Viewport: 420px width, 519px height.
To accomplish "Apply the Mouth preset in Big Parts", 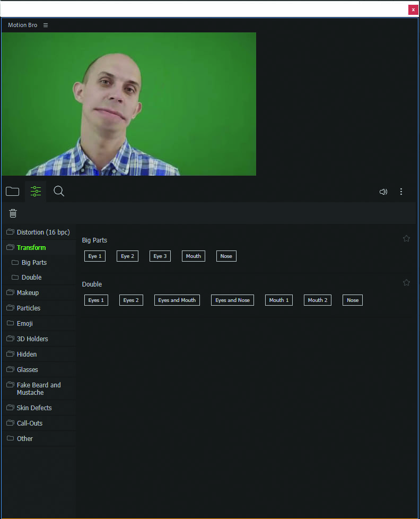I will [x=194, y=256].
